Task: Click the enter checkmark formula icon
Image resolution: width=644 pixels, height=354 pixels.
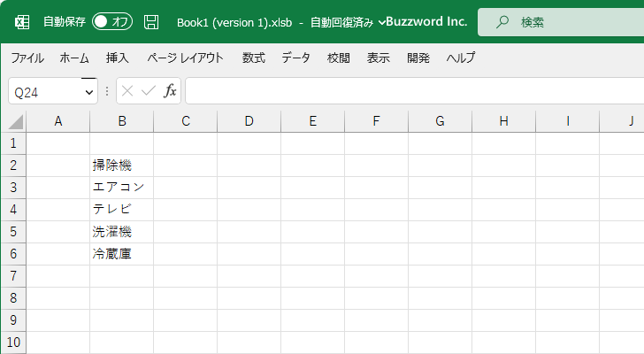Action: click(x=149, y=91)
